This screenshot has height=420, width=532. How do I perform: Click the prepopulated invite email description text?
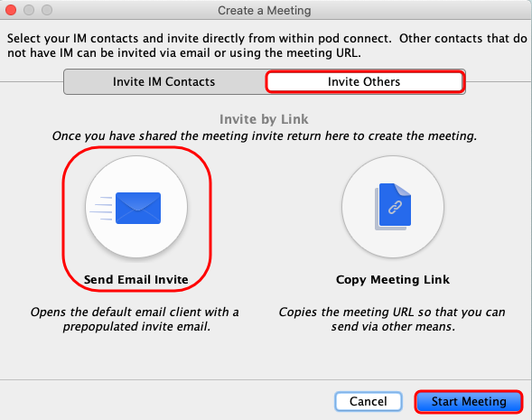(x=135, y=319)
